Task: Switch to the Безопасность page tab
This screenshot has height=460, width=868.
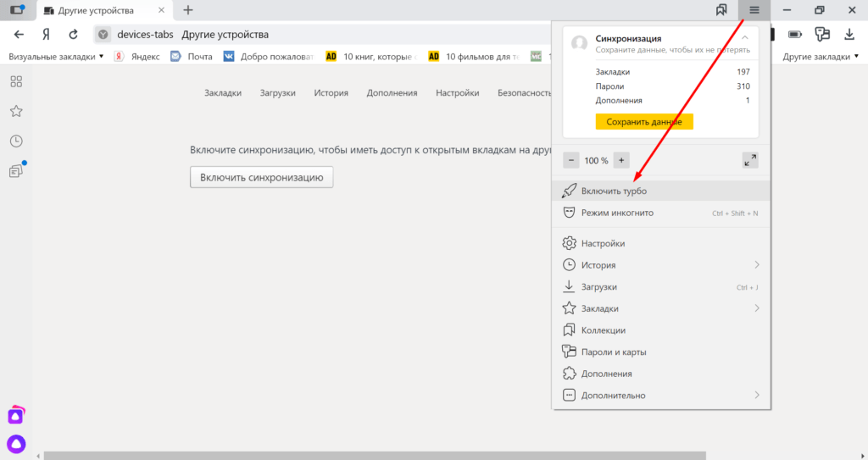Action: pyautogui.click(x=524, y=93)
